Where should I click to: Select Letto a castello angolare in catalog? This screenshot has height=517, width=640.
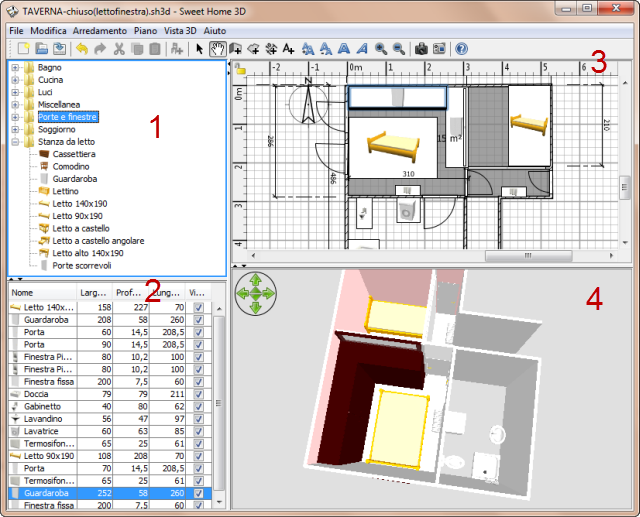(98, 241)
